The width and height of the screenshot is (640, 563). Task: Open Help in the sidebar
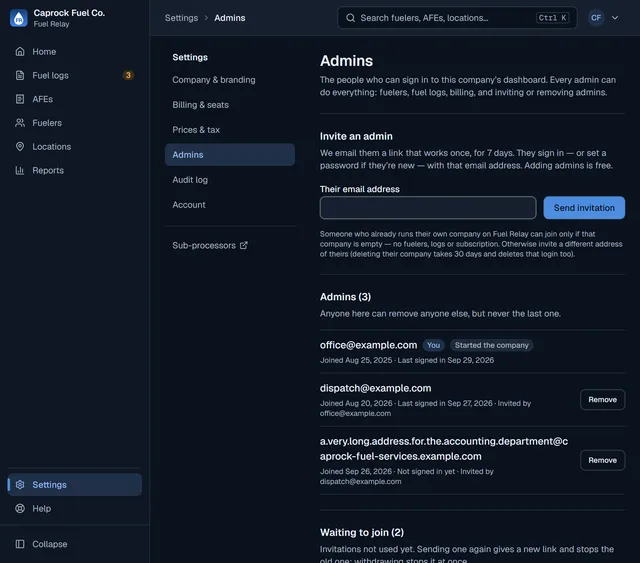tap(75, 508)
